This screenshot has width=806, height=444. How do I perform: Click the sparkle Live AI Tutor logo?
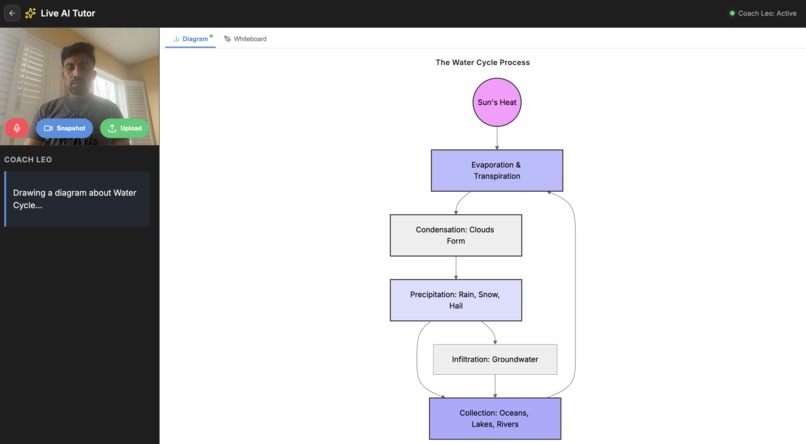coord(30,13)
